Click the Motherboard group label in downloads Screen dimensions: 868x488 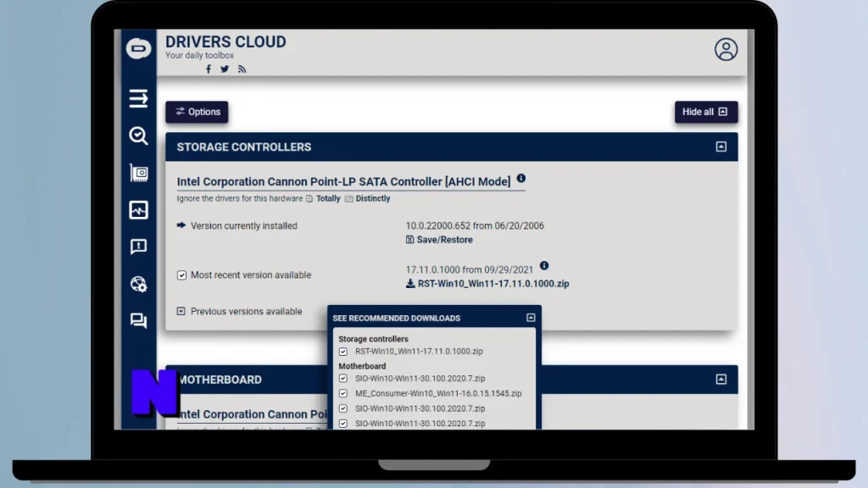[362, 366]
